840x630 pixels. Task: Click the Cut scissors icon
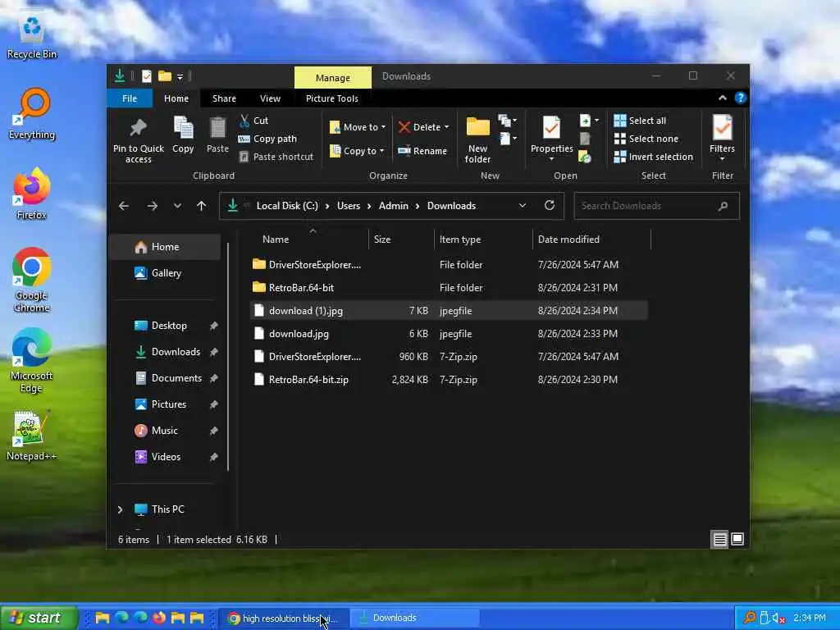pos(244,121)
